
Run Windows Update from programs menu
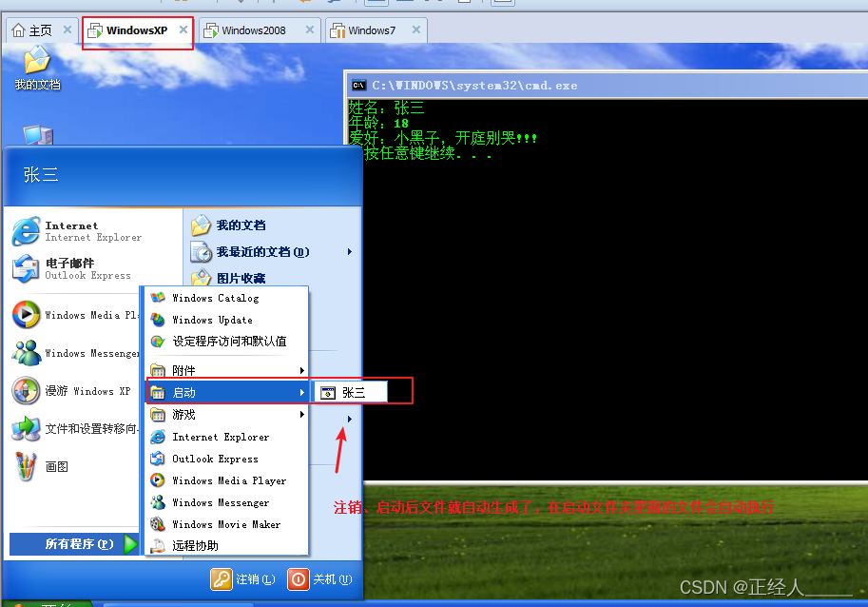(x=226, y=320)
